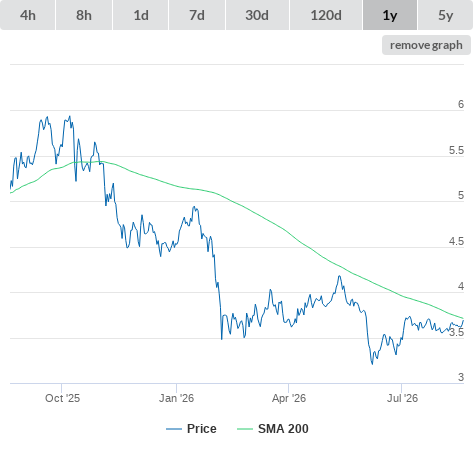
Task: Switch chart to 120d range
Action: pyautogui.click(x=326, y=15)
